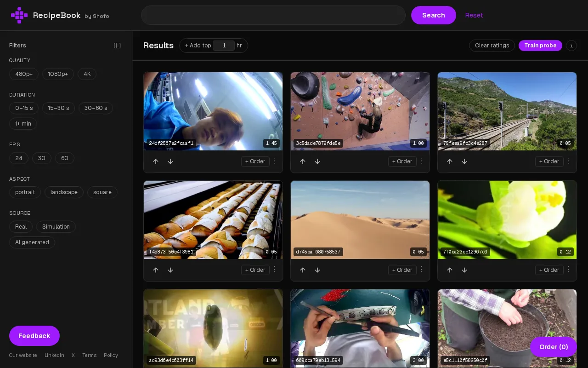Image resolution: width=588 pixels, height=368 pixels.
Task: Open the Our website footer link
Action: tap(23, 355)
